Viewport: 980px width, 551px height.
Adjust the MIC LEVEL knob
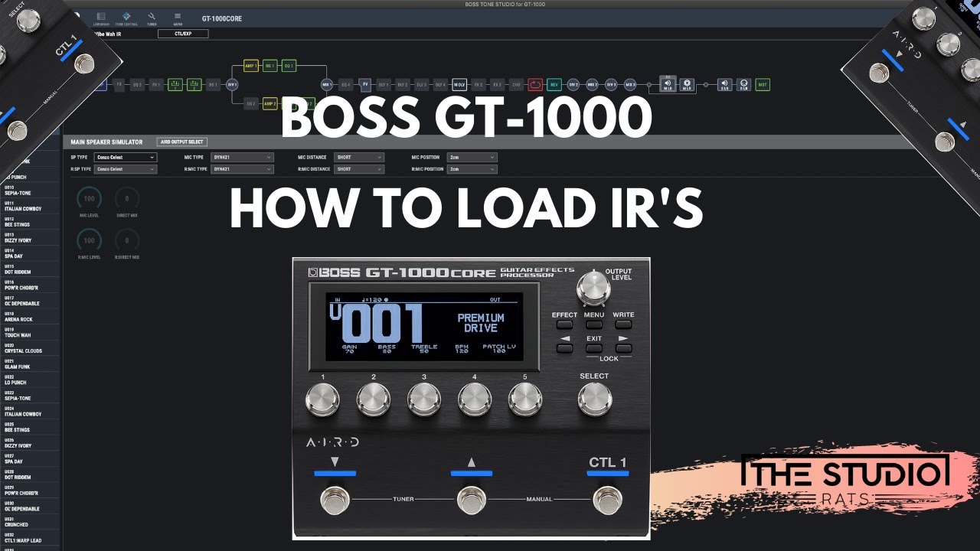click(90, 199)
